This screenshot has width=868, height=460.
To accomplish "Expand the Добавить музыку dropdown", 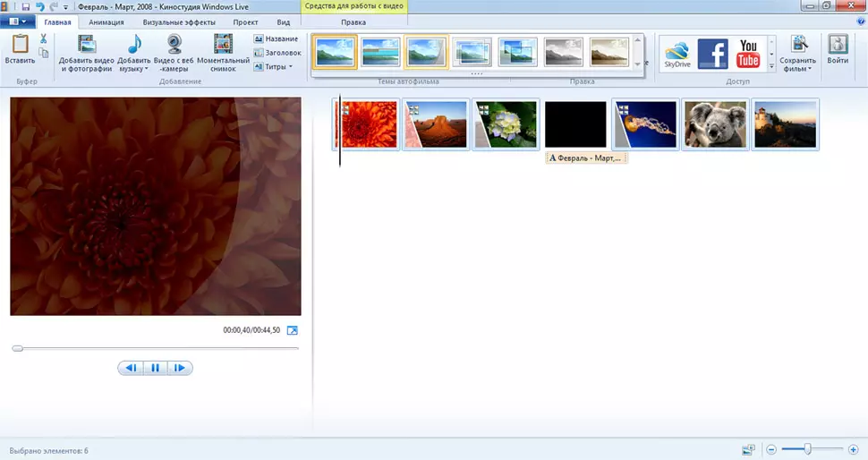I will pos(145,69).
